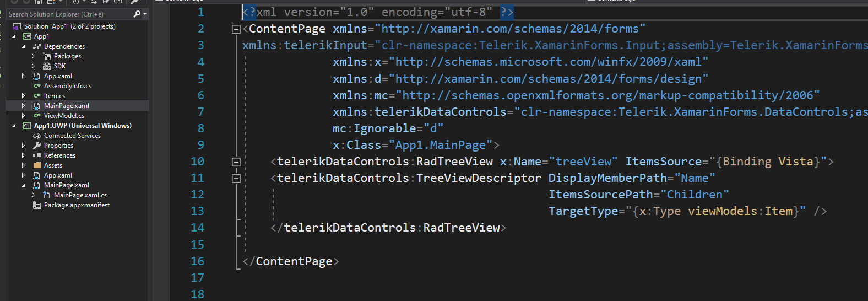Collapse the TreeViewDescriptor outlining region
Viewport: 868px width, 301px height.
point(236,179)
